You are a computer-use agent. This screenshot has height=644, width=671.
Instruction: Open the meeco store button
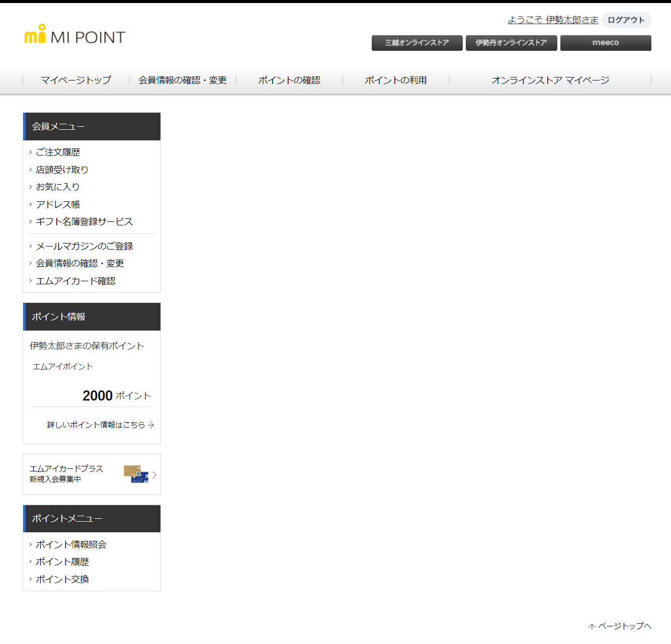coord(606,43)
